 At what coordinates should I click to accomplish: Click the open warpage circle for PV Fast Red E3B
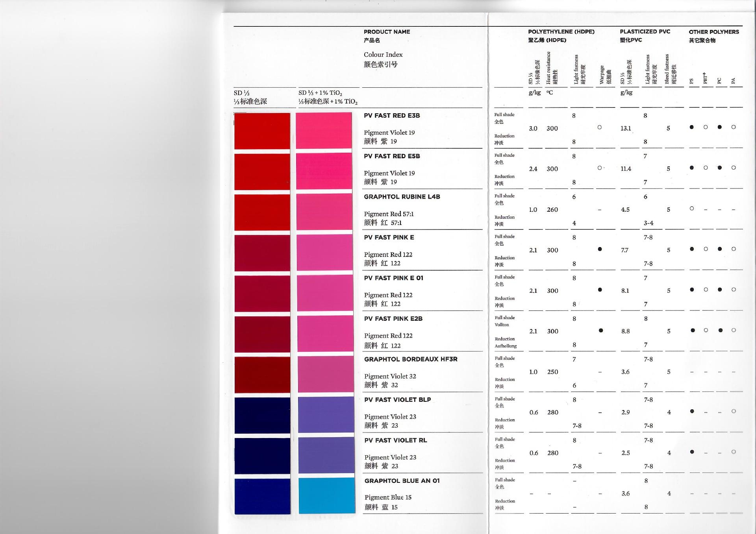pyautogui.click(x=599, y=127)
